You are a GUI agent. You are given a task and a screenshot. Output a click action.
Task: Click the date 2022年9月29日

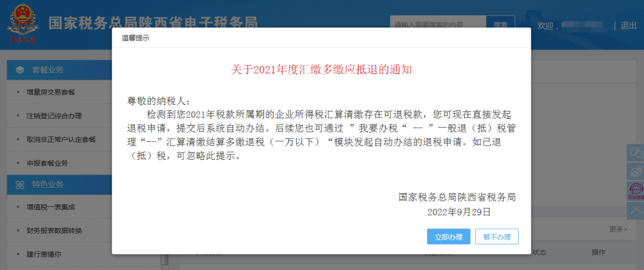tap(459, 212)
